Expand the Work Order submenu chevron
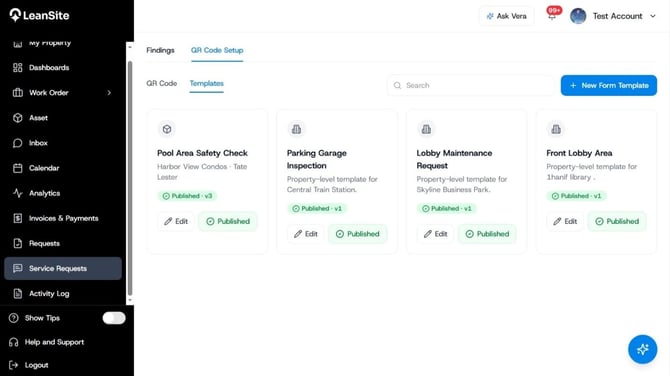Image resolution: width=670 pixels, height=376 pixels. coord(109,93)
